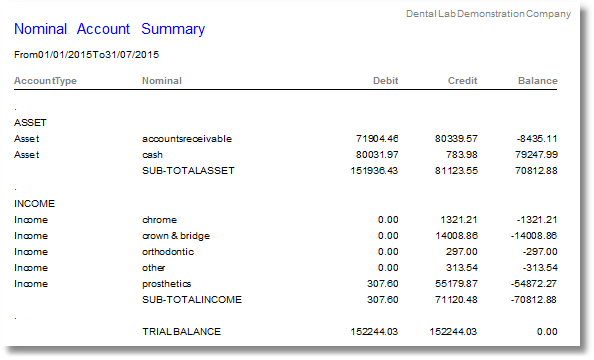
Task: Click the chrome nominal name
Action: (159, 220)
